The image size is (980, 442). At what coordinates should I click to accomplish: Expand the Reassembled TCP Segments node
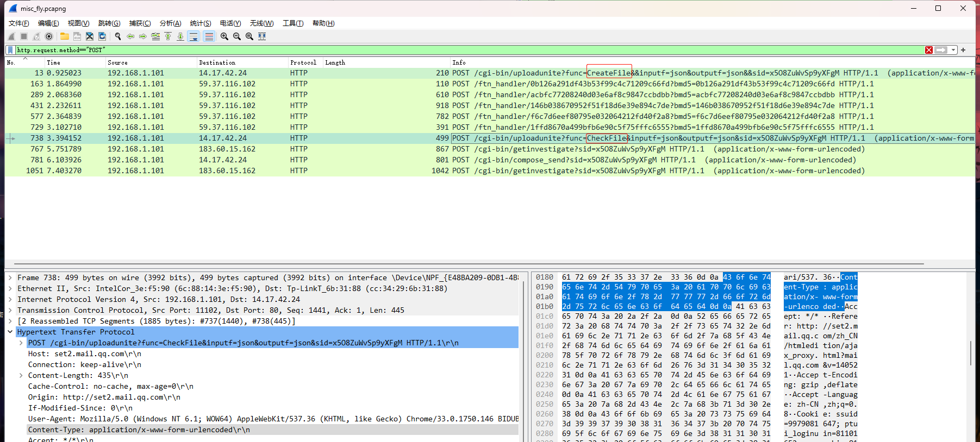click(x=10, y=321)
